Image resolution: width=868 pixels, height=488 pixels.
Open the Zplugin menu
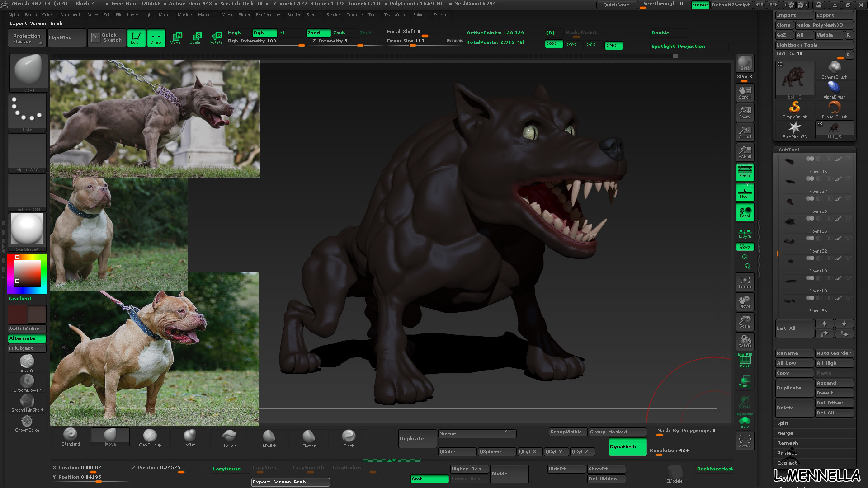pyautogui.click(x=420, y=15)
